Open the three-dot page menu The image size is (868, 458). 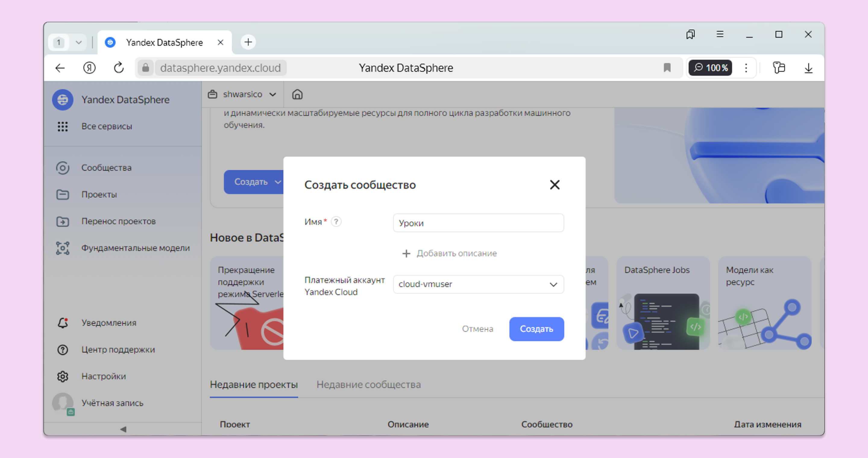746,68
